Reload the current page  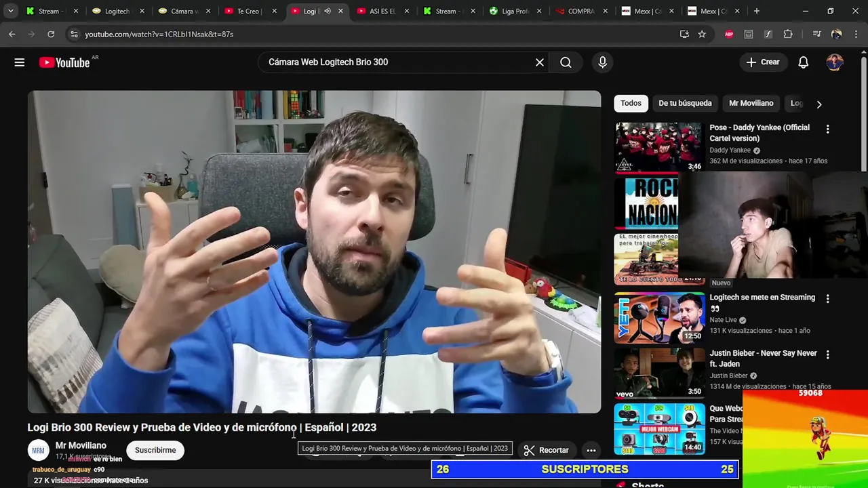pos(51,34)
